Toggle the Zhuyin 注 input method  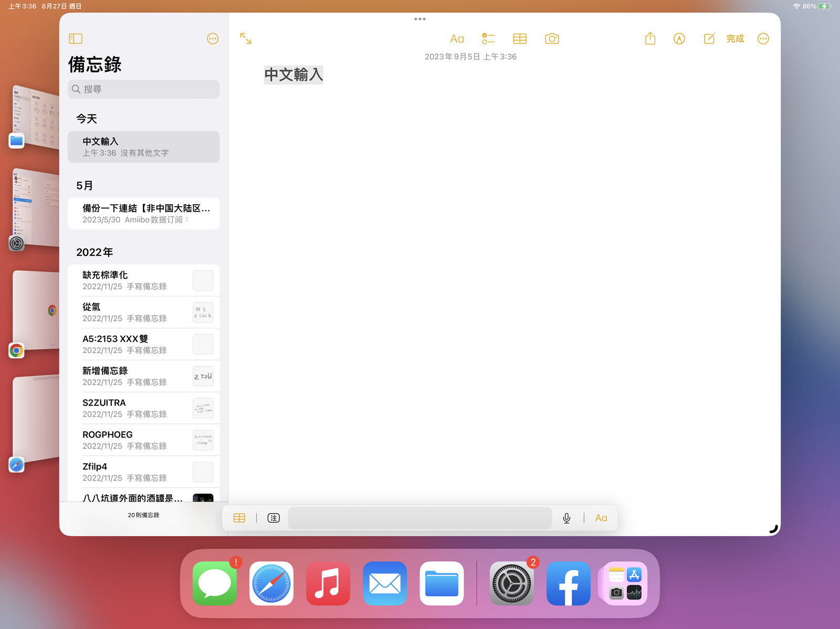[274, 518]
